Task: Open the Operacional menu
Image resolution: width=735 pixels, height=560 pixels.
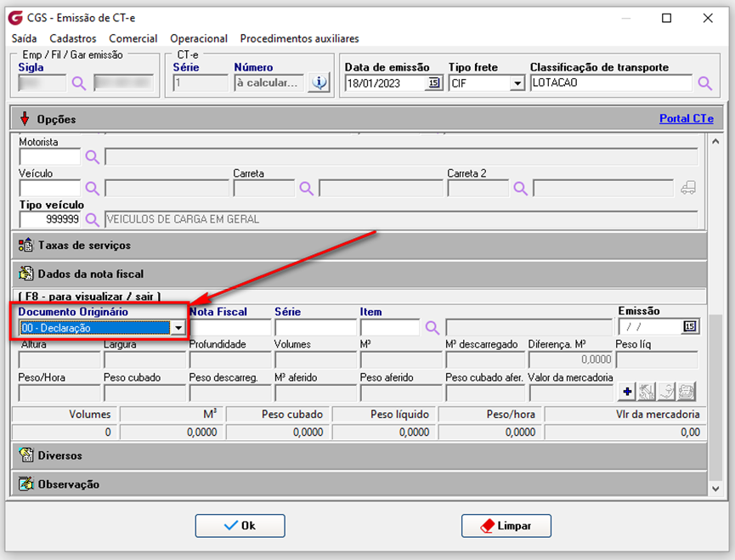Action: point(199,38)
